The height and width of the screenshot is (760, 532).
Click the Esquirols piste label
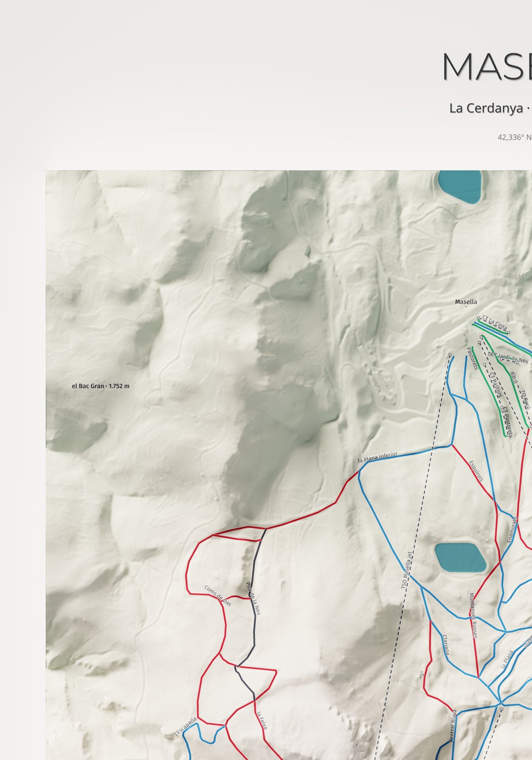476,471
